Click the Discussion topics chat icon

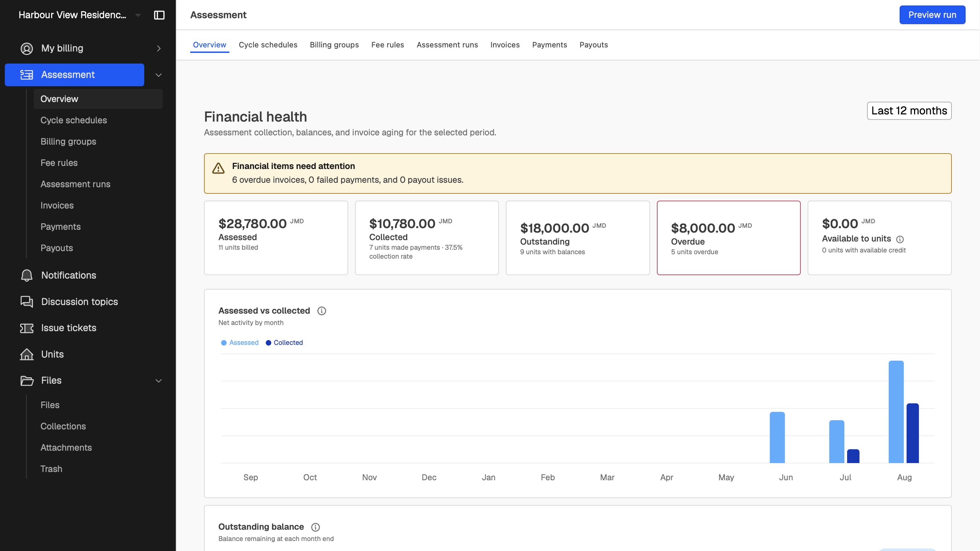(27, 302)
